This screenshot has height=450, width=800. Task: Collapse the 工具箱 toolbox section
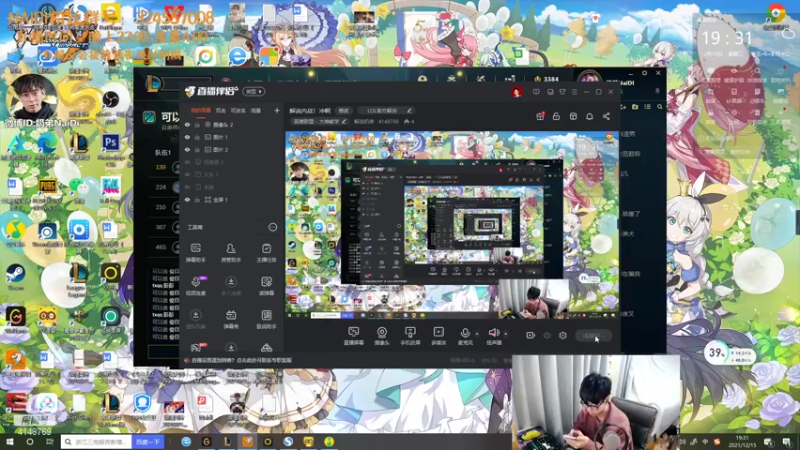(x=273, y=227)
